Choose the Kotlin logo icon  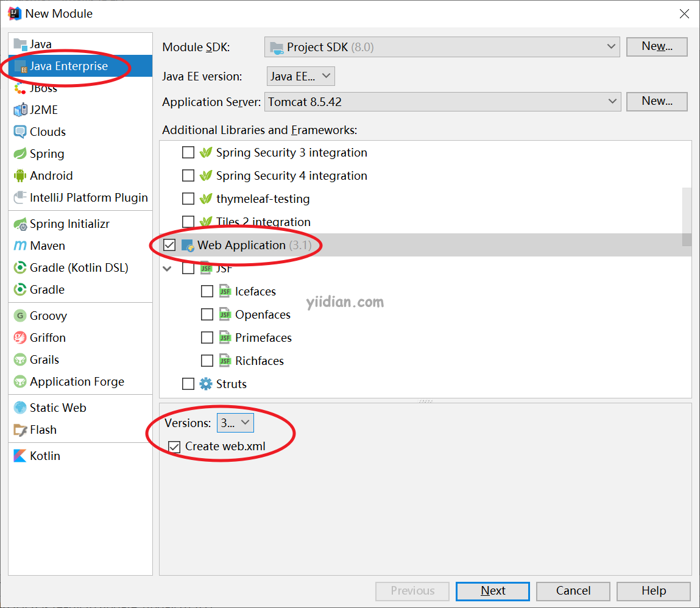click(20, 456)
